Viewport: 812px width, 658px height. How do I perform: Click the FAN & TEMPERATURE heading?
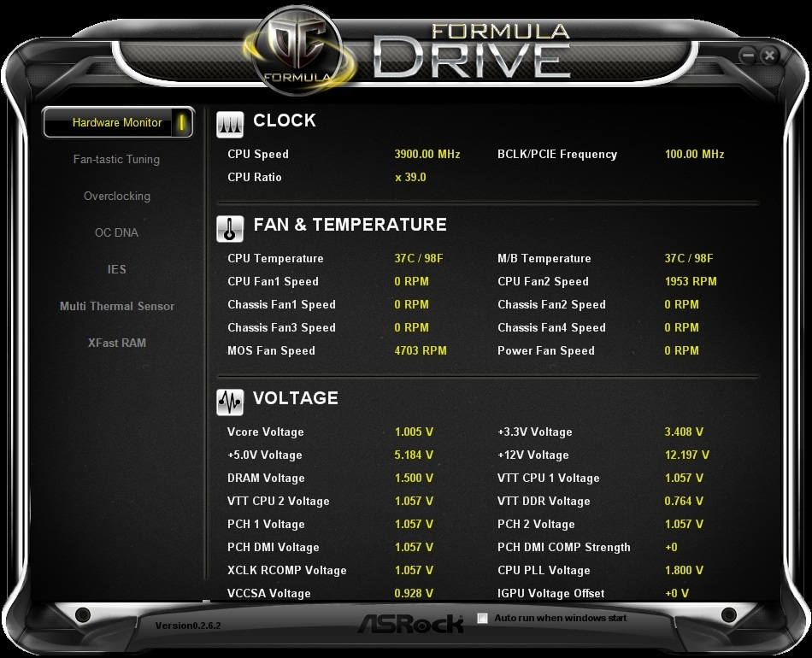point(350,225)
